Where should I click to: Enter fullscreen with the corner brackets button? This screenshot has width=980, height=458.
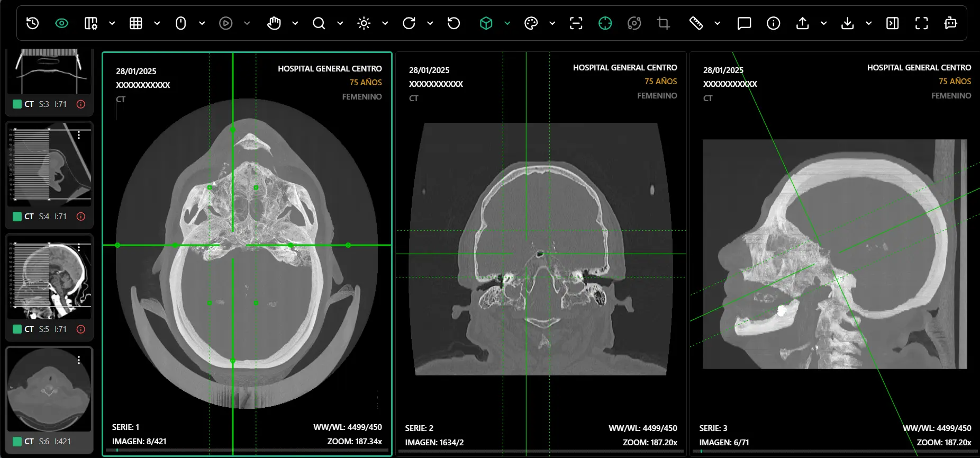pyautogui.click(x=921, y=23)
